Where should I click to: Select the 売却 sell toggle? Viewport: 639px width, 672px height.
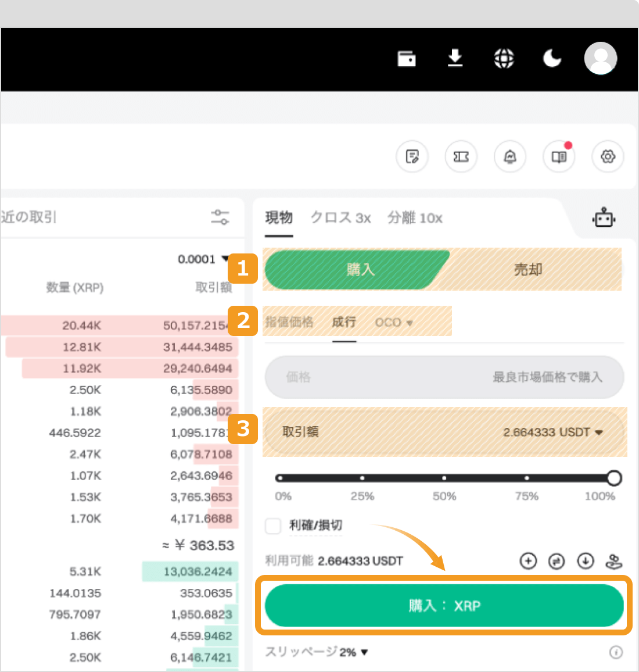[x=528, y=270]
